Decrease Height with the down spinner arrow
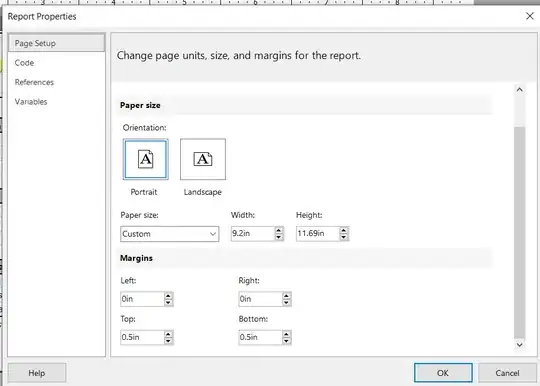The image size is (540, 386). (x=344, y=237)
